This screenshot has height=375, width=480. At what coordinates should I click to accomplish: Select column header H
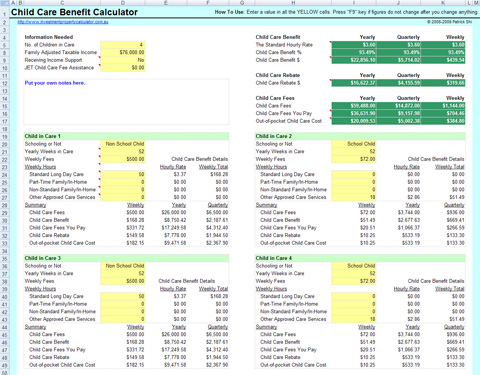click(293, 3)
